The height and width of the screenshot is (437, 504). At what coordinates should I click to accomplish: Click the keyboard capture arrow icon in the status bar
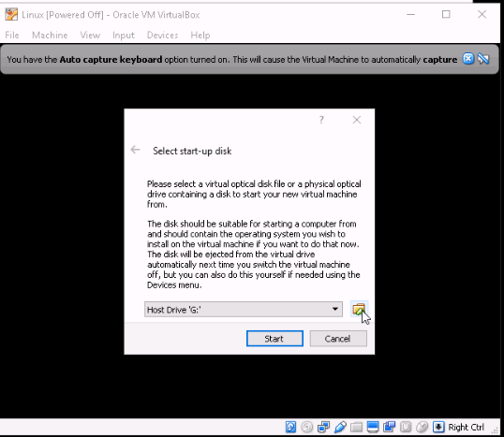(438, 427)
